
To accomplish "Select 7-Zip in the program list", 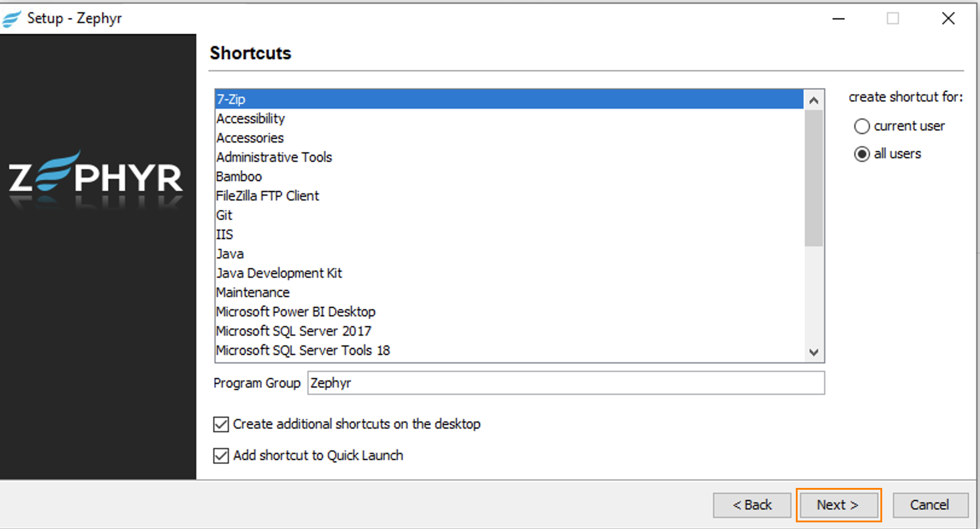I will pyautogui.click(x=231, y=99).
